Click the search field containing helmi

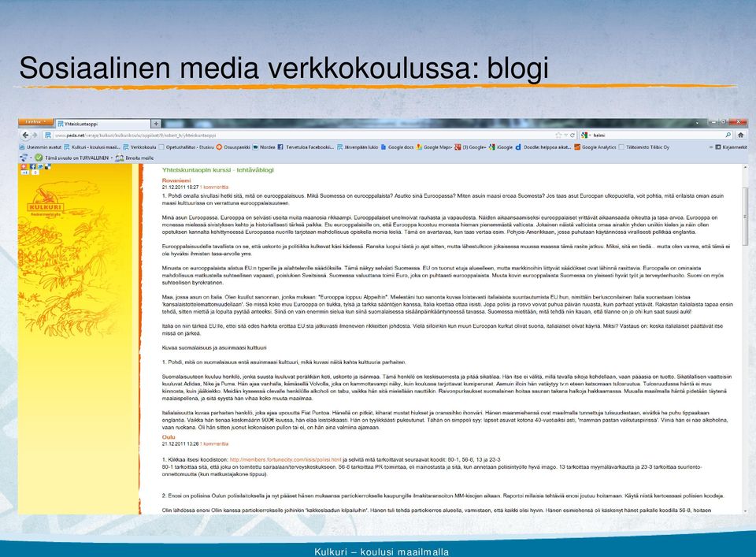click(x=657, y=136)
